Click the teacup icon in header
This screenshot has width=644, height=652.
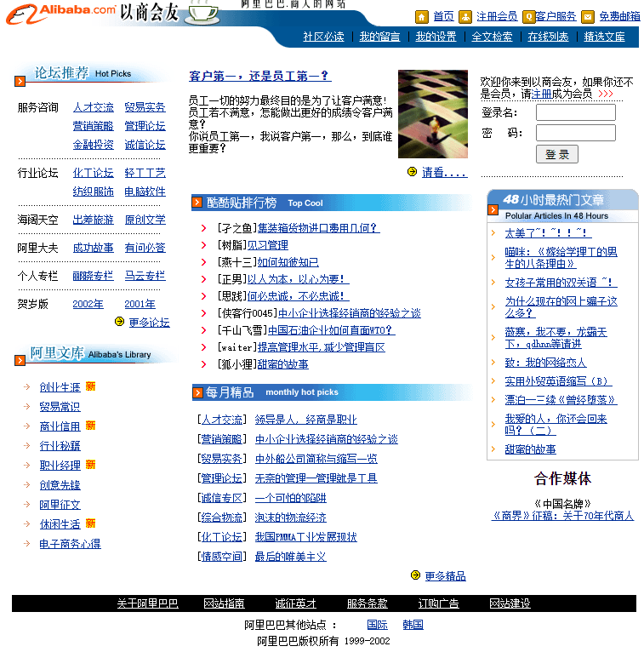202,12
